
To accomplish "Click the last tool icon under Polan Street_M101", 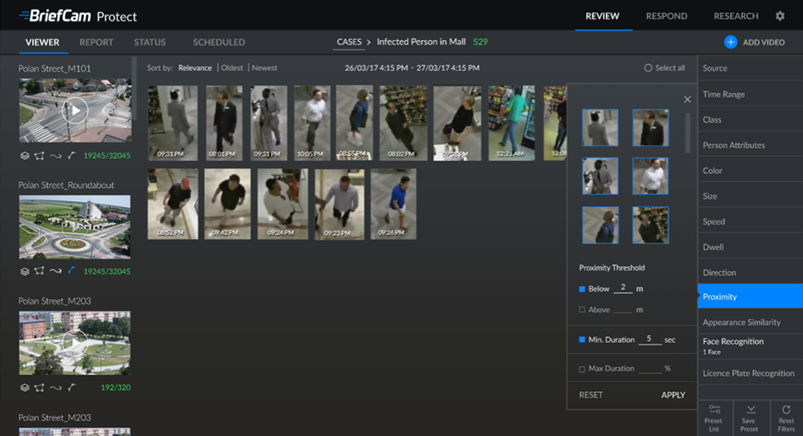I will tap(72, 155).
